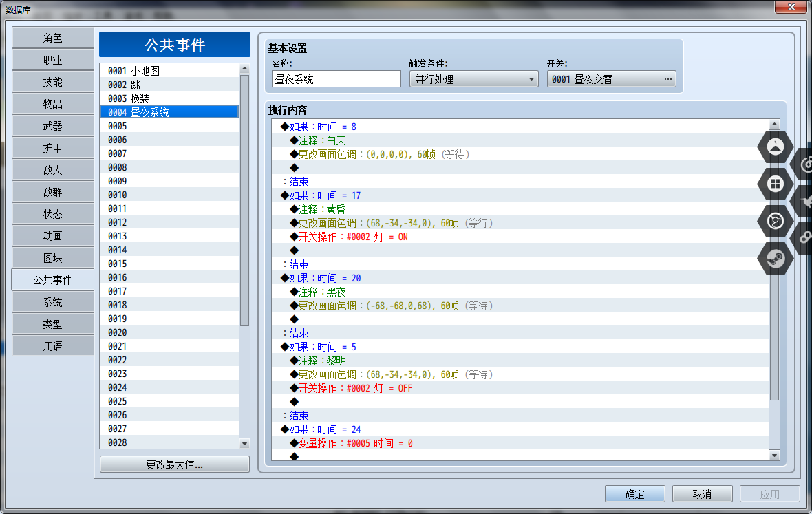The width and height of the screenshot is (812, 514).
Task: Switch to the 角色 tab
Action: pos(52,39)
